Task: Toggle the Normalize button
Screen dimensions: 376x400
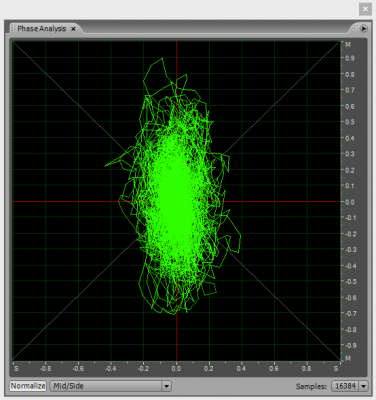Action: point(28,386)
